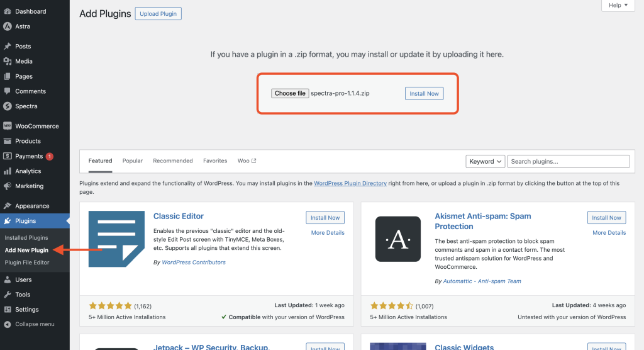Click the Comments bubble icon
This screenshot has height=350, width=644.
pos(8,91)
